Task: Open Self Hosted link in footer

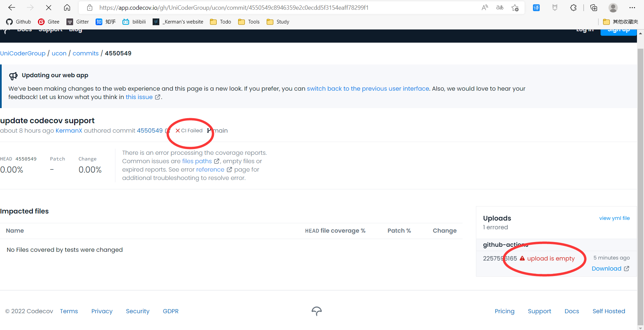Action: click(x=609, y=311)
